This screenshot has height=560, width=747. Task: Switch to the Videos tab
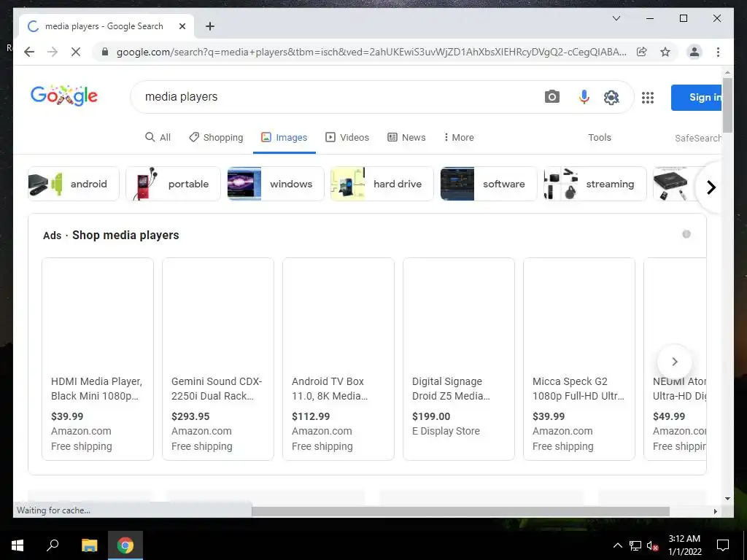pos(347,137)
